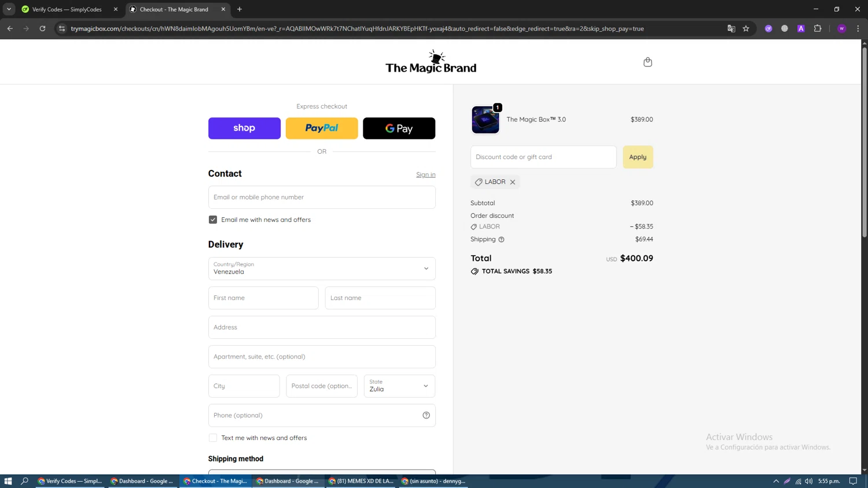Screen dimensions: 868x488
Task: Open first Dashboard Google taskbar window
Action: (142, 481)
